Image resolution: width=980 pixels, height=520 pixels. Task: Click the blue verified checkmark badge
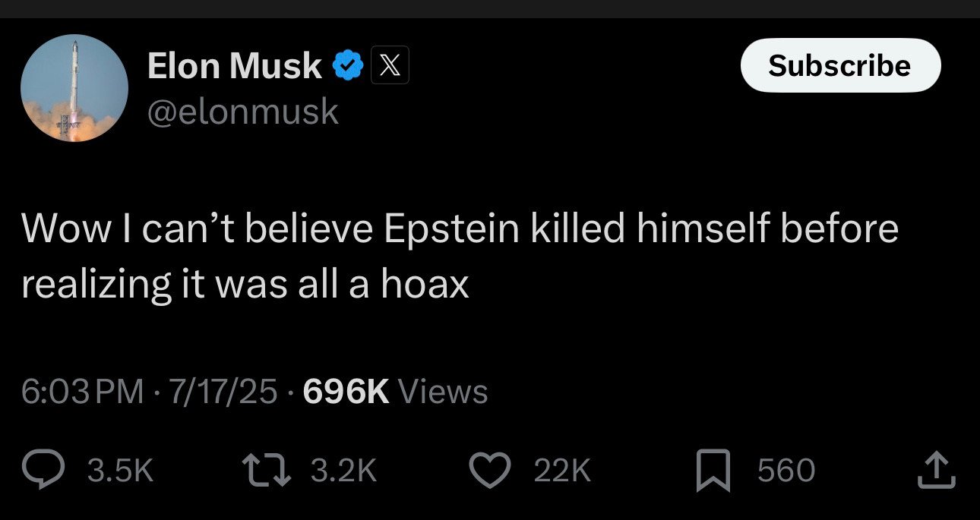point(348,66)
